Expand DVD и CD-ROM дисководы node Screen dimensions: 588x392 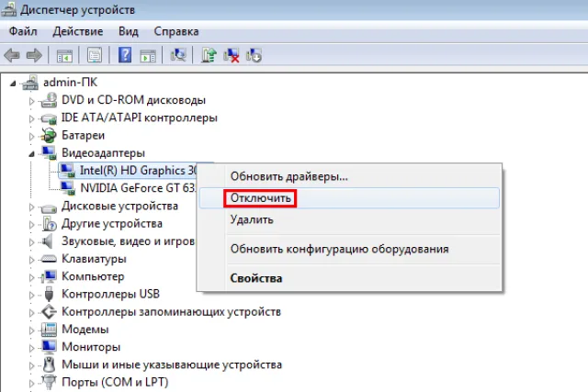31,101
